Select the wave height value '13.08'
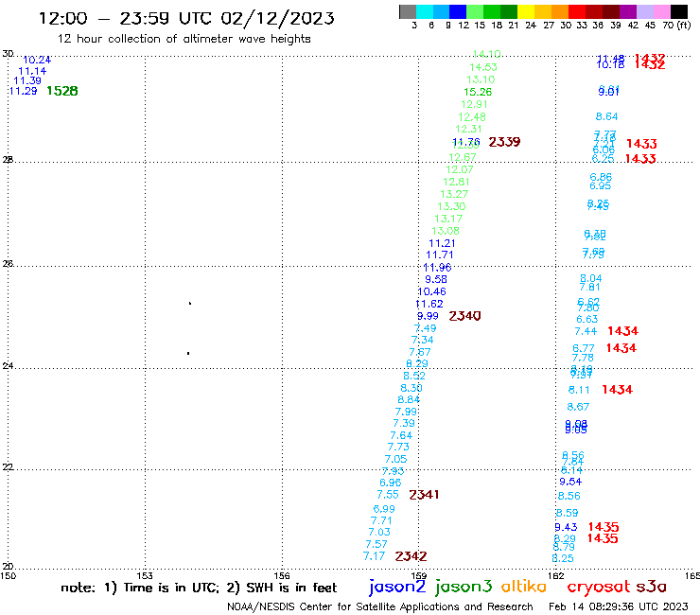Viewport: 700px width, 615px height. [446, 232]
